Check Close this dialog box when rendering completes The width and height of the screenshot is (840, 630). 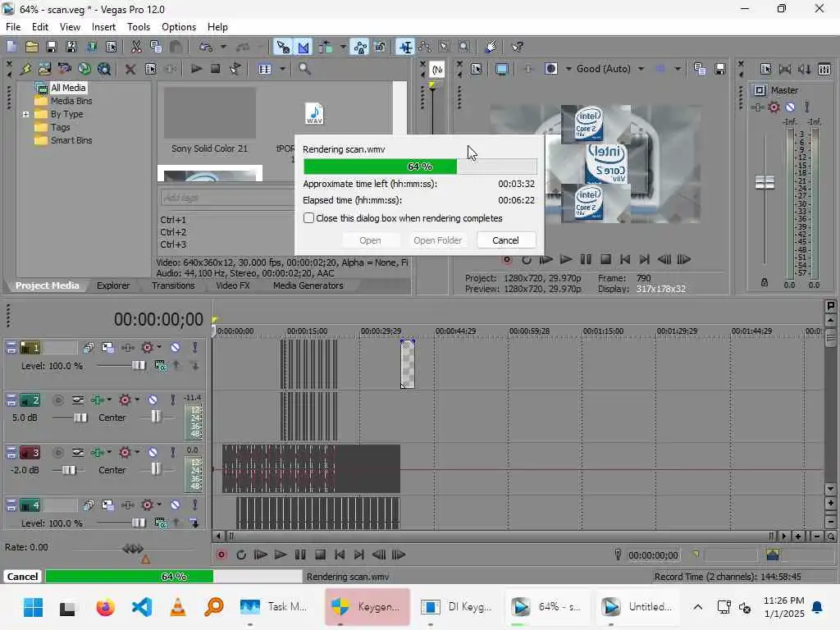pos(308,218)
